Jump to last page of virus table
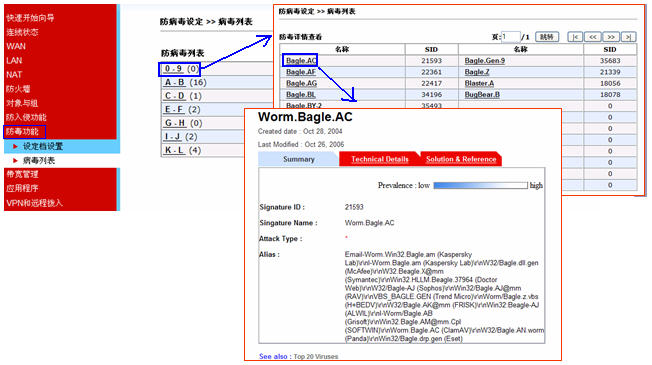Image resolution: width=652 pixels, height=365 pixels. [x=629, y=37]
